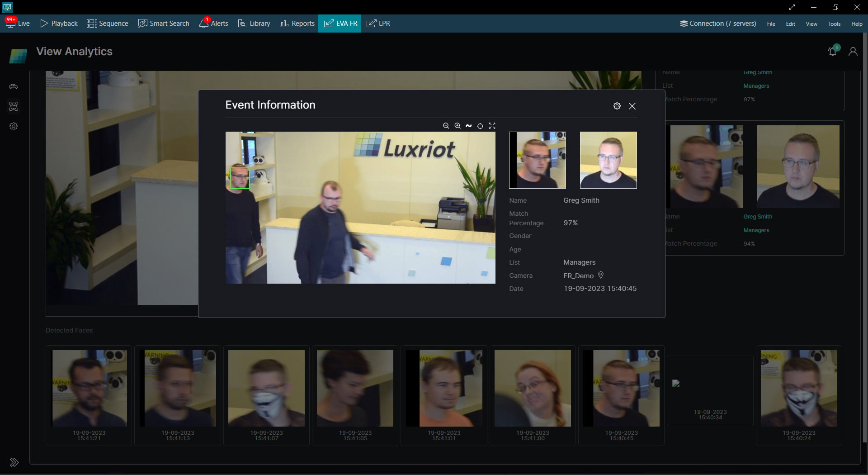Select the Managers list value in Event Information
This screenshot has height=475, width=868.
[580, 262]
